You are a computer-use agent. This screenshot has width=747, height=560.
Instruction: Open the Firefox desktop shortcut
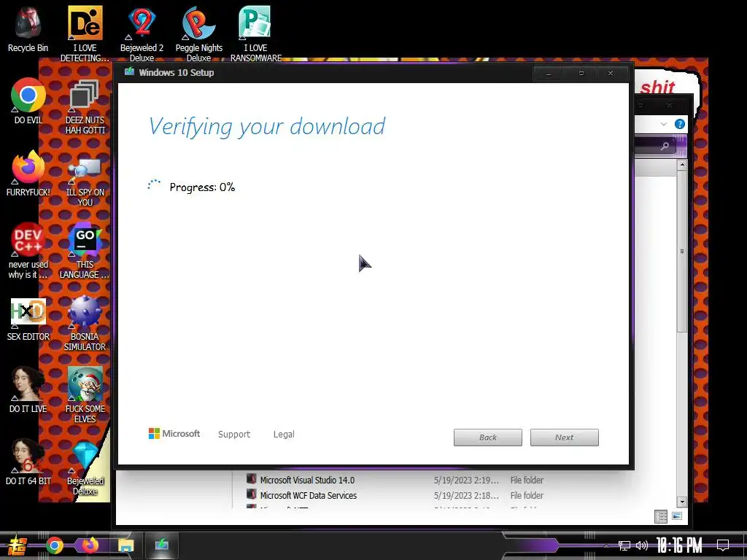click(x=28, y=174)
